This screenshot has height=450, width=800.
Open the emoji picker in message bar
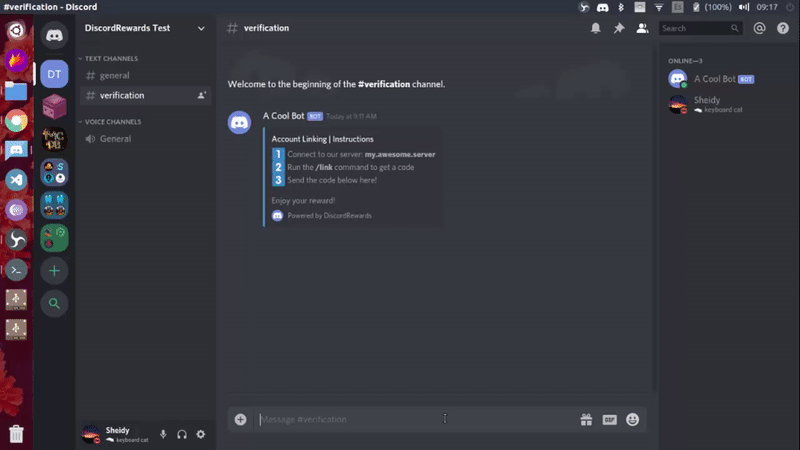tap(633, 419)
